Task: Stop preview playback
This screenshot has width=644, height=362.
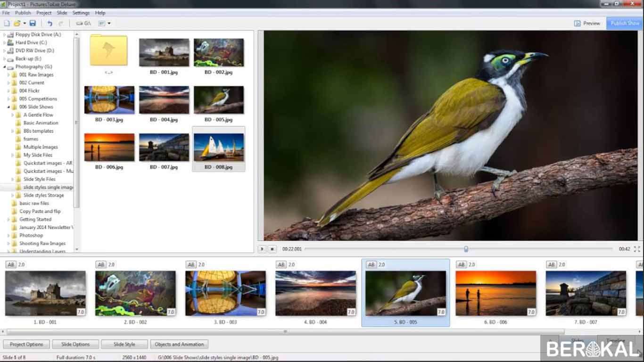Action: pos(272,249)
